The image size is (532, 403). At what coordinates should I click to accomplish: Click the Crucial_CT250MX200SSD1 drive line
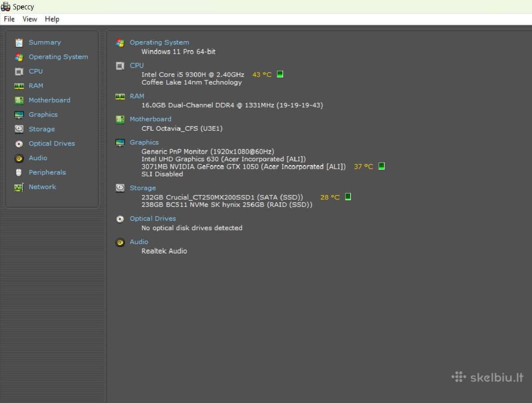click(222, 197)
